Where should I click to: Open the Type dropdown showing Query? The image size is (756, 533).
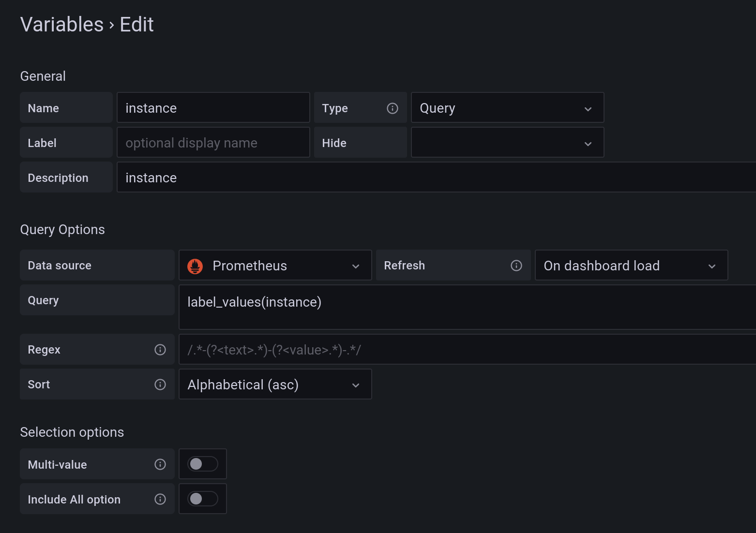(x=507, y=107)
